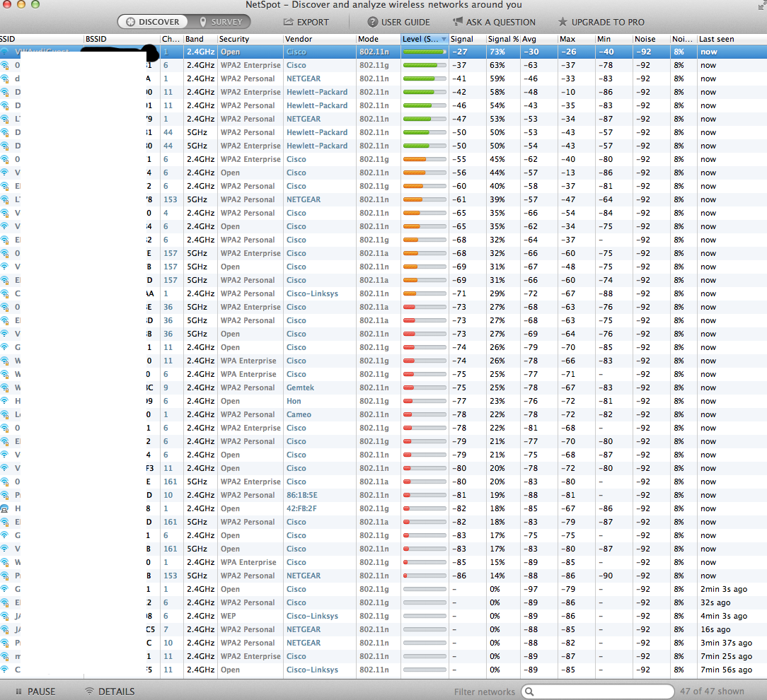Sort by the Max column header
The image size is (767, 700).
(x=576, y=39)
